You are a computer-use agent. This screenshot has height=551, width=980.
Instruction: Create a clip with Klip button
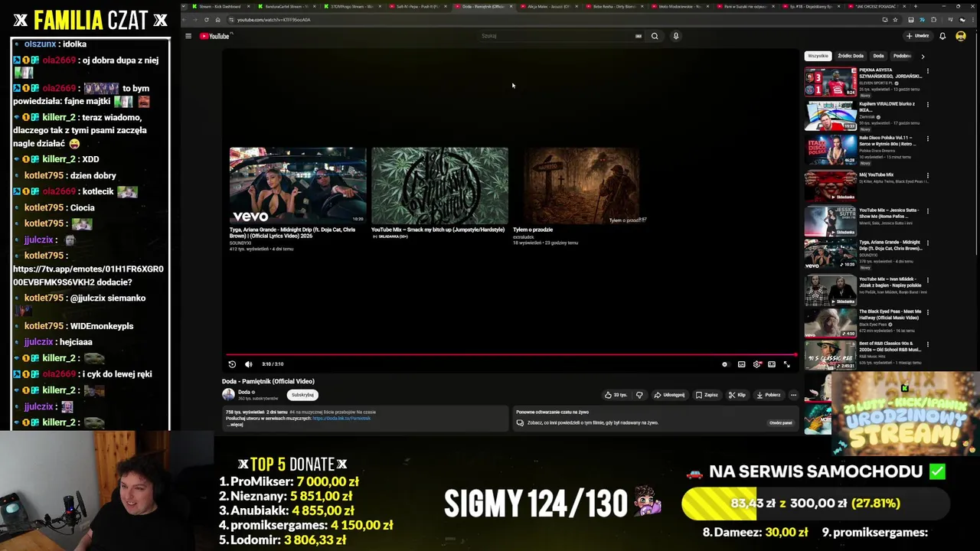737,395
